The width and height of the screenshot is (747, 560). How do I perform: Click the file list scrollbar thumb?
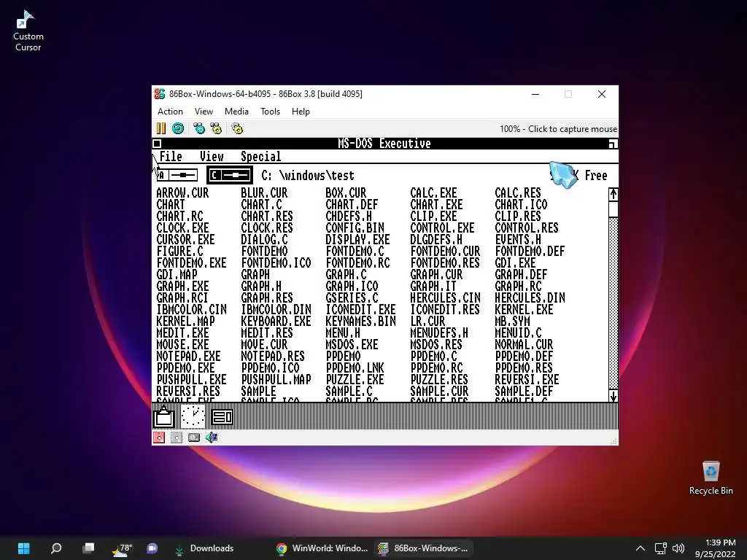(613, 209)
